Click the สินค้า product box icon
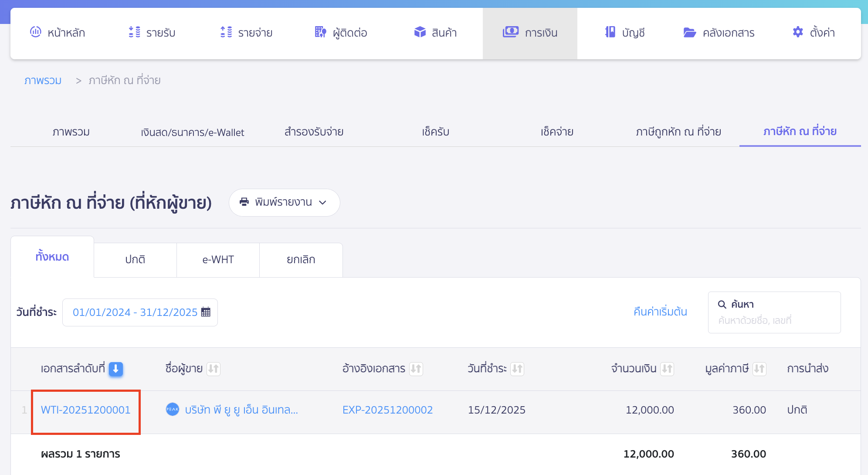This screenshot has height=475, width=868. click(420, 32)
